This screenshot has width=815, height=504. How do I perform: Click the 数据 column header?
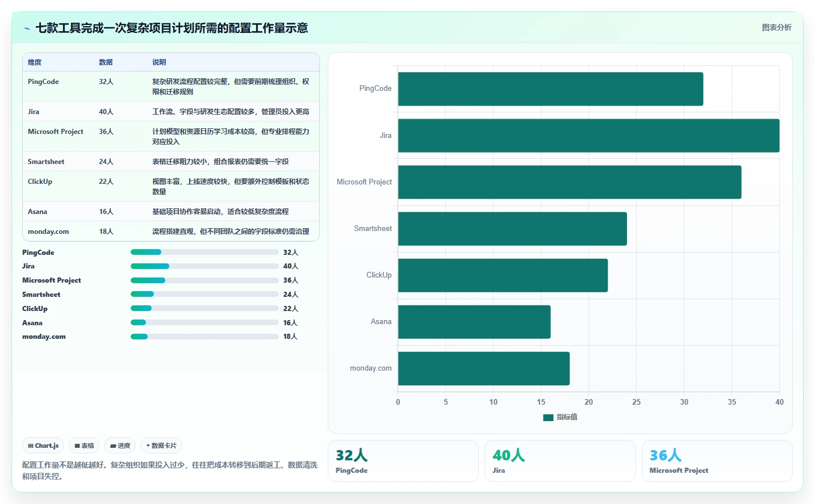coord(106,62)
